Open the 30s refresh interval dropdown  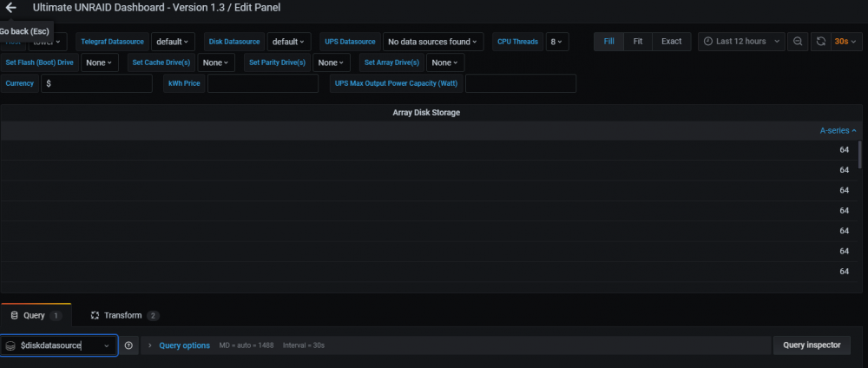(x=846, y=42)
